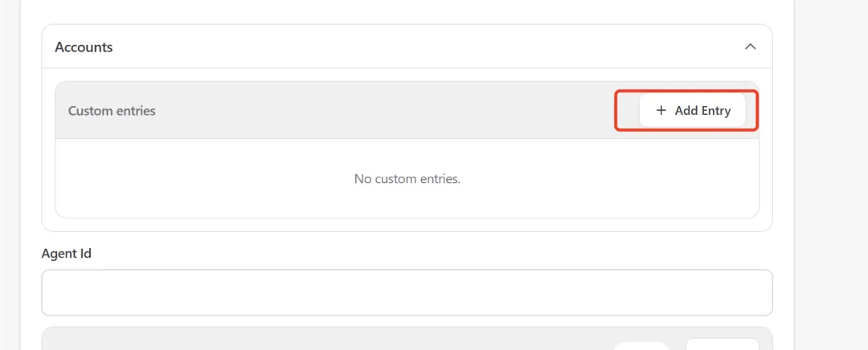Viewport: 868px width, 350px height.
Task: Click the plus icon on Add Entry
Action: pos(661,111)
